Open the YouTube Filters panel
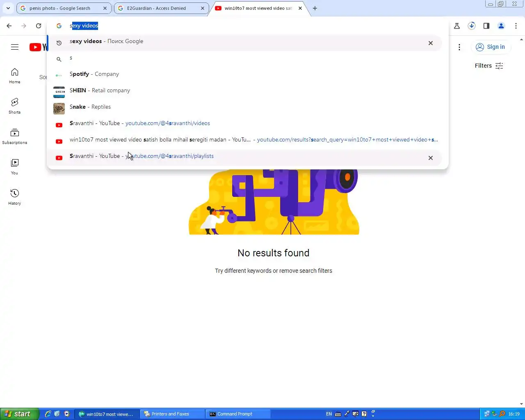 [x=489, y=66]
